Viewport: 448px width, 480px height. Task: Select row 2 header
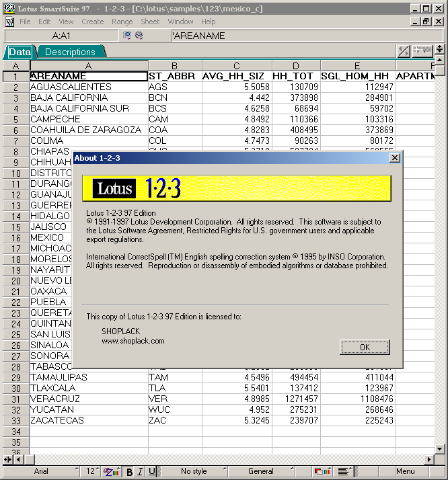click(16, 87)
